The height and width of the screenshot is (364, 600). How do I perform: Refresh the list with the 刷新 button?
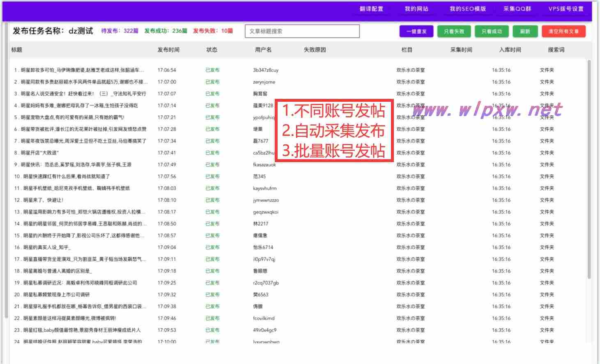point(525,31)
